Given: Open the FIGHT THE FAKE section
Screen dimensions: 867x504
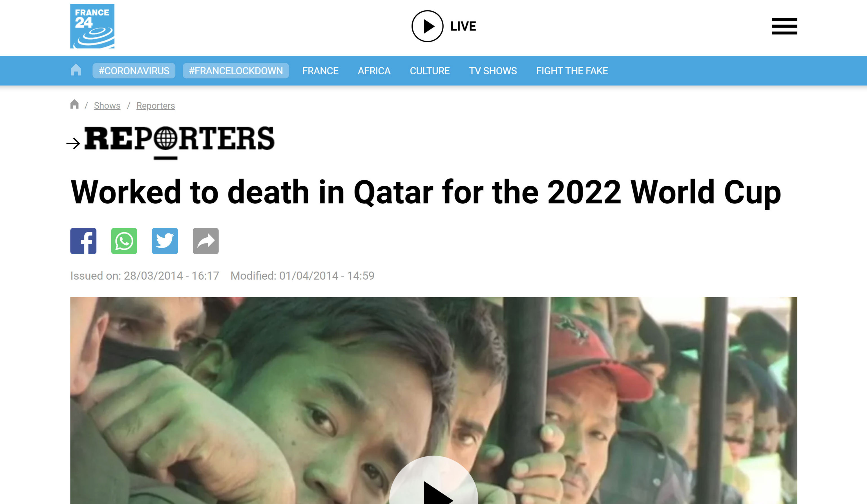Looking at the screenshot, I should coord(572,71).
